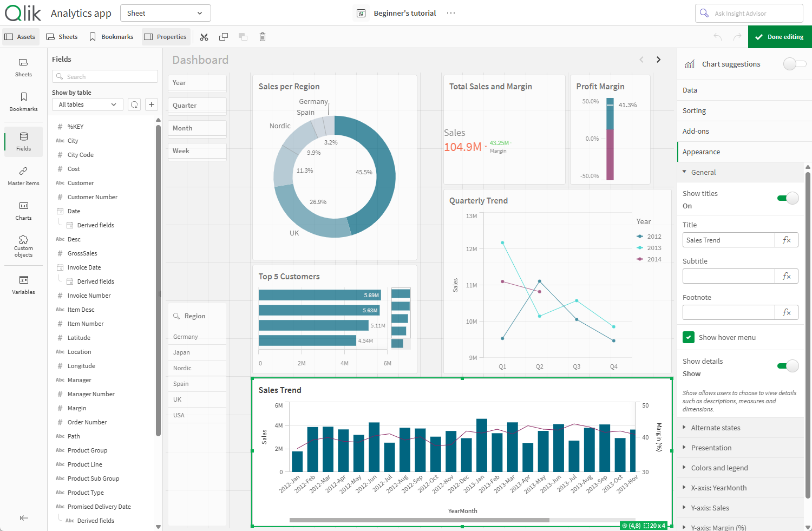Expand the Colors and legend section
812x531 pixels.
[719, 468]
